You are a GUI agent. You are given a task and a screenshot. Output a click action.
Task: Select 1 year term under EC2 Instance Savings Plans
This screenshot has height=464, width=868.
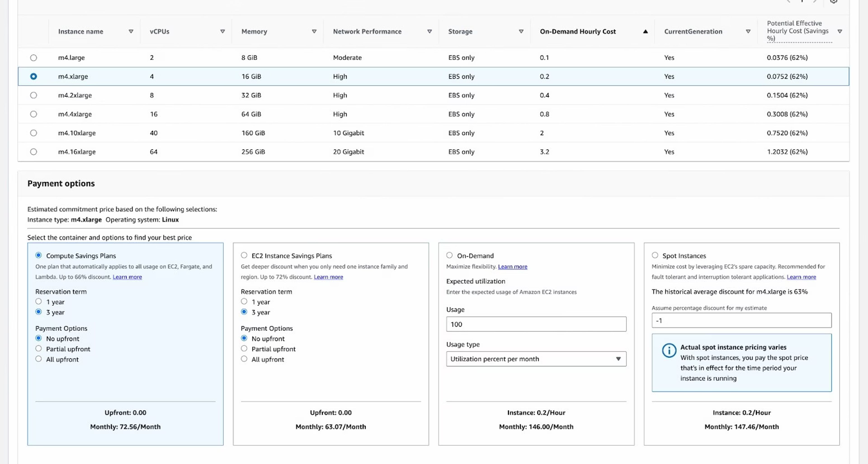[244, 301]
